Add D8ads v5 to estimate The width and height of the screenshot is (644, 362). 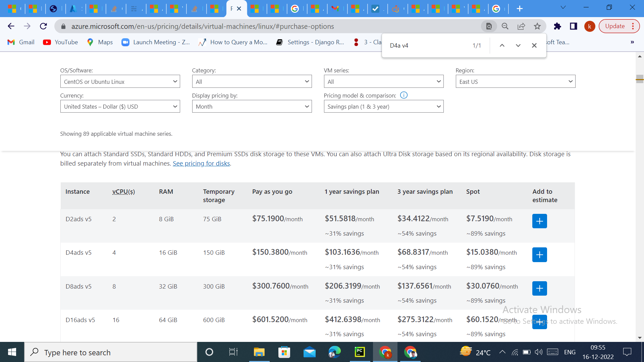(x=539, y=288)
